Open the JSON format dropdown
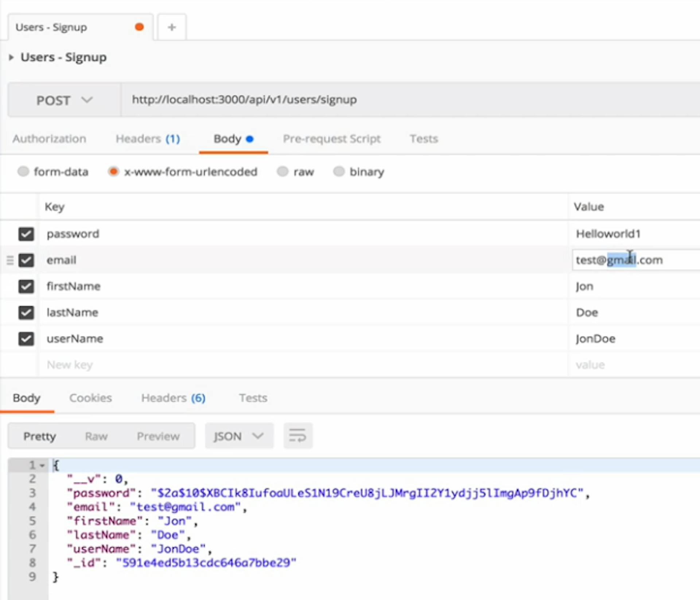 [238, 436]
